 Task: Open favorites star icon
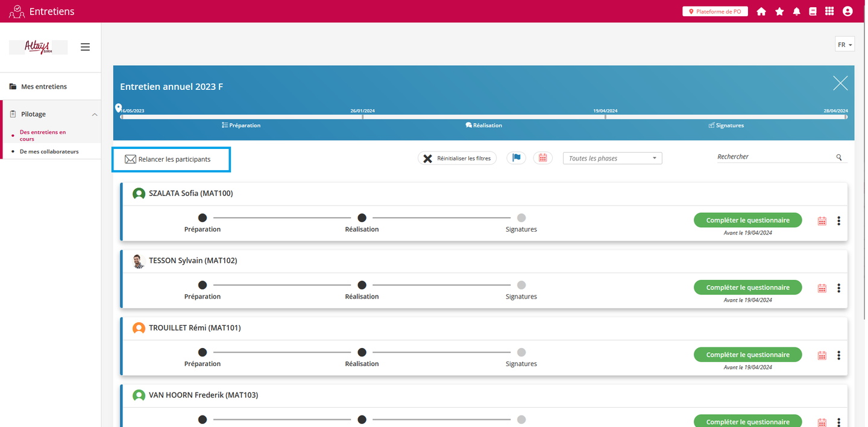[x=779, y=11]
